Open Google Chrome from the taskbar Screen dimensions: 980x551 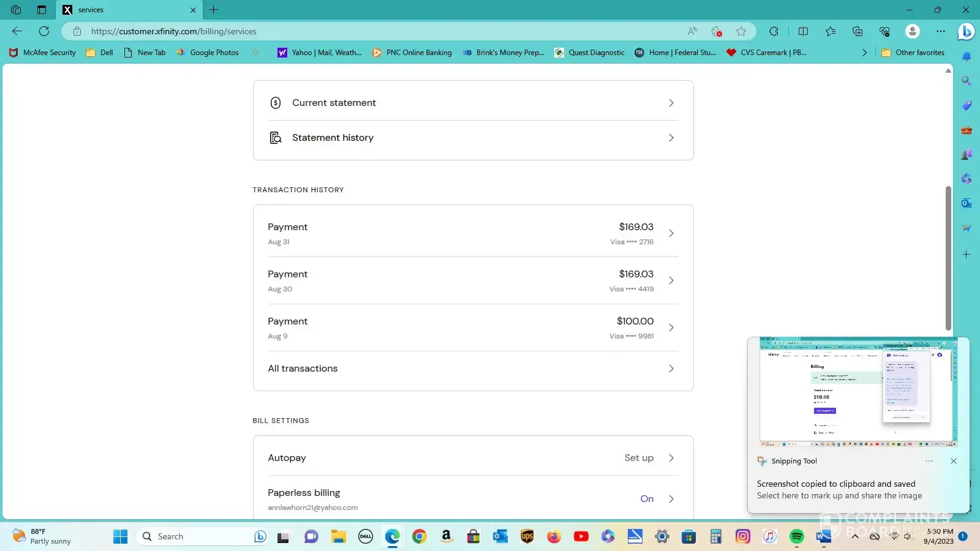click(420, 537)
